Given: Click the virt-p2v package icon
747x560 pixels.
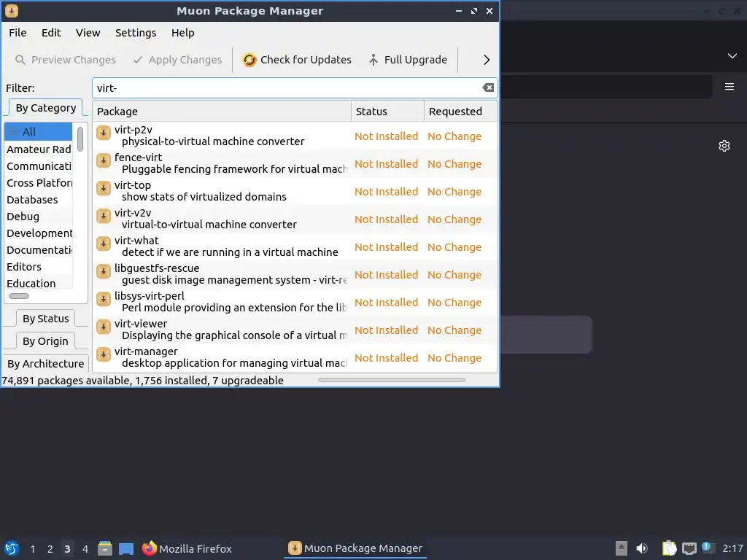Looking at the screenshot, I should (104, 133).
